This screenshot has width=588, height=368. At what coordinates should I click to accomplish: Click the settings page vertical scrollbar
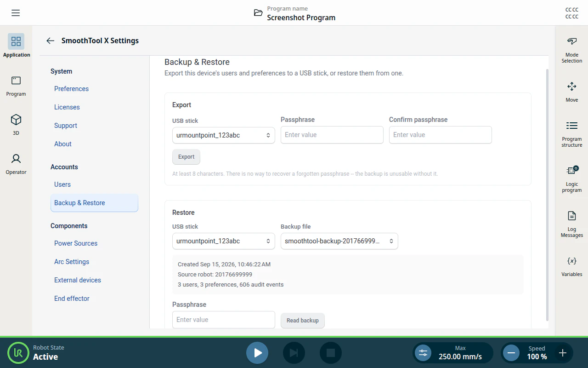(x=547, y=195)
